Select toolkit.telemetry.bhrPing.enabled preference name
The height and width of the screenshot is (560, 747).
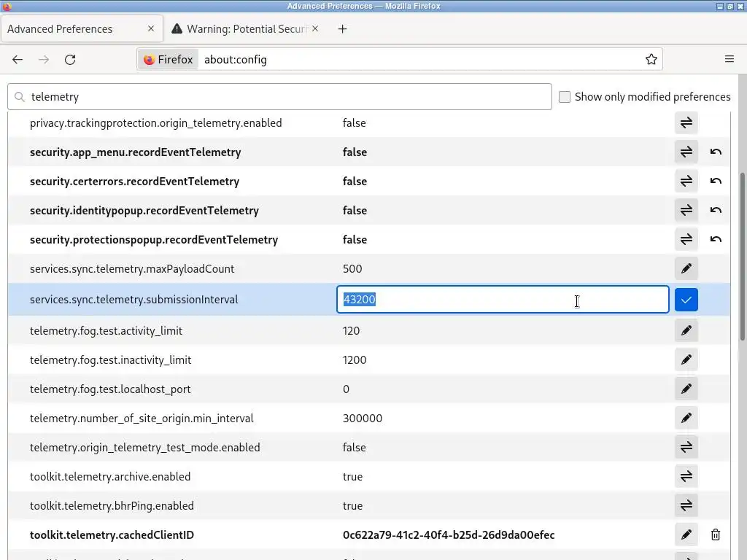[x=112, y=505]
